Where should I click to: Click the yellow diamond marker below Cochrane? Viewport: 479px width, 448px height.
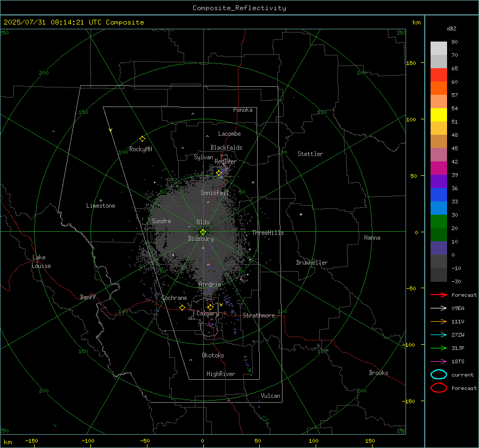183,307
